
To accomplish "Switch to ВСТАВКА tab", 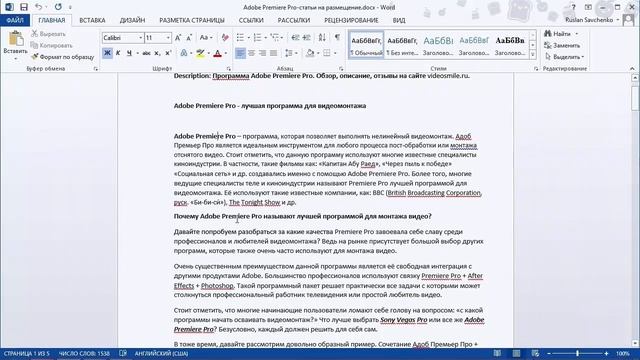I will (x=92, y=20).
